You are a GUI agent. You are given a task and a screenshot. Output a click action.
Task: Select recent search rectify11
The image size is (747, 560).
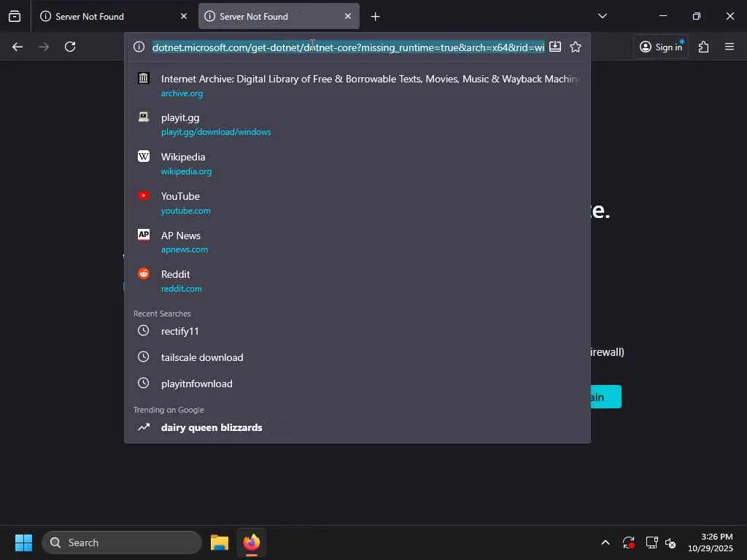tap(357, 331)
